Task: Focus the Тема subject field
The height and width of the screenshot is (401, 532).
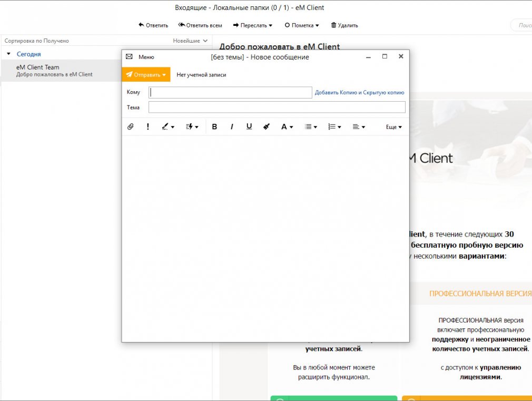Action: (x=277, y=107)
